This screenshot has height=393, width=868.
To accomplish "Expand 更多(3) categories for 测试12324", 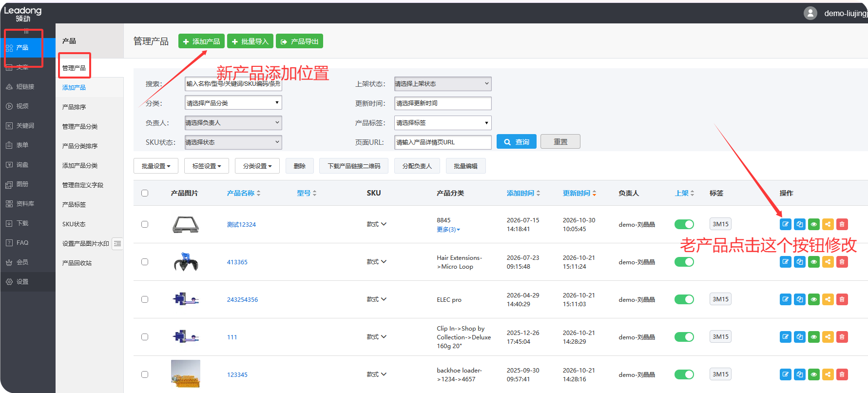I will pyautogui.click(x=448, y=230).
